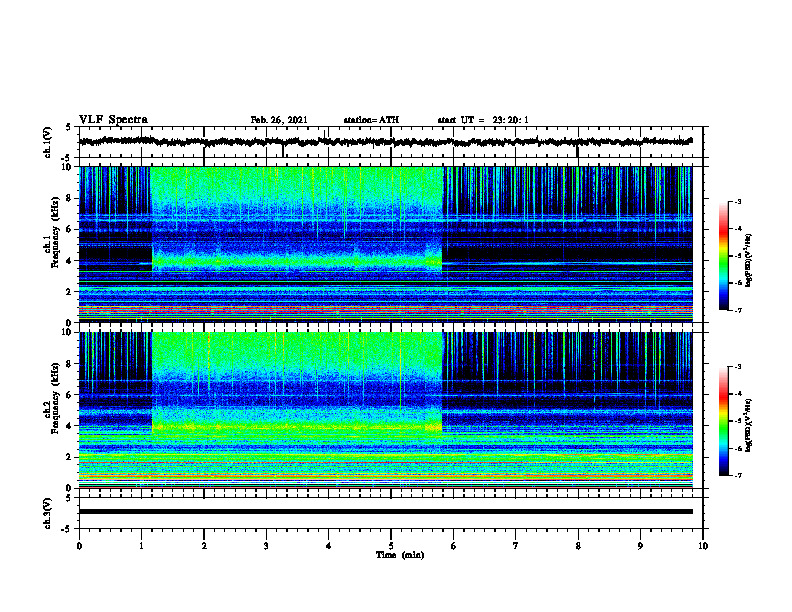The height and width of the screenshot is (612, 792).
Task: Click the ch.1 spectrogram noise burst band
Action: click(297, 245)
